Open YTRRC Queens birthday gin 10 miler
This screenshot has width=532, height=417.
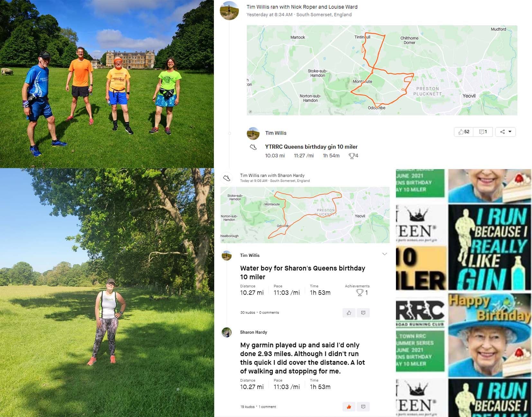tap(311, 147)
